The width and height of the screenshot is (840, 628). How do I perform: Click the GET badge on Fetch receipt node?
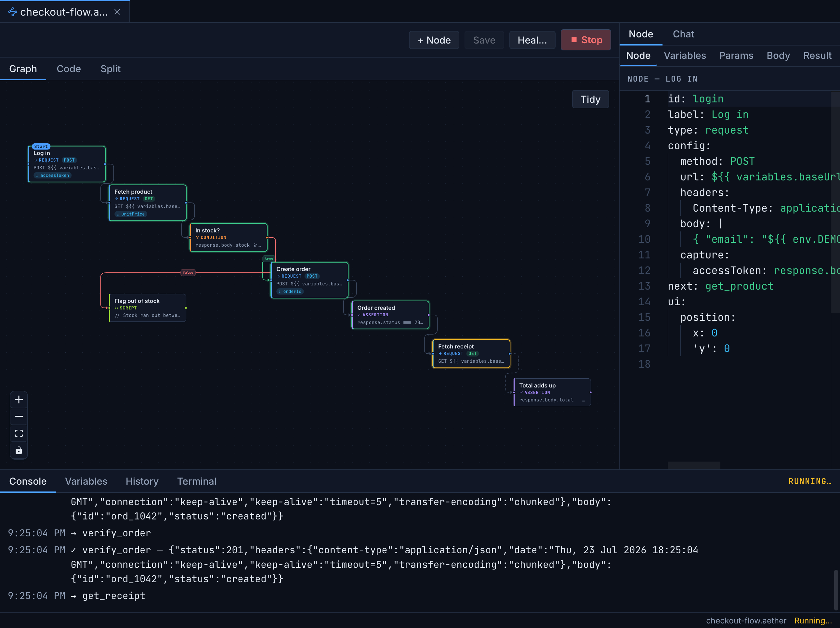tap(472, 353)
